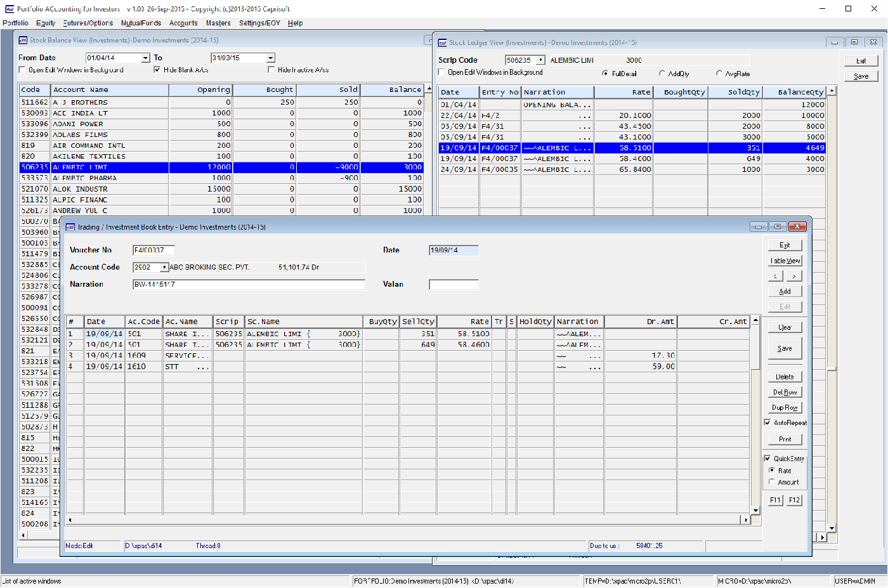Click the Add button
The image size is (888, 588).
point(785,291)
